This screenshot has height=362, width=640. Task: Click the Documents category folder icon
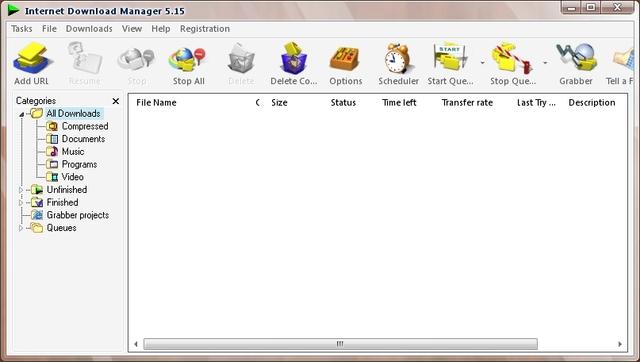(52, 139)
